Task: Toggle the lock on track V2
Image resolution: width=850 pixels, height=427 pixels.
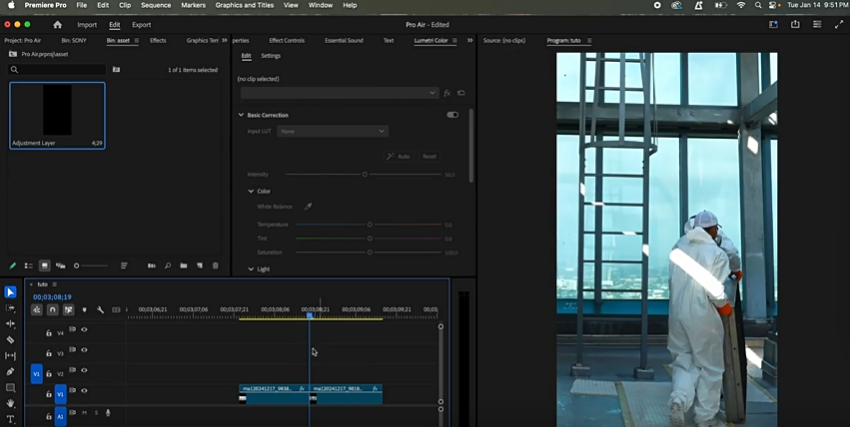Action: click(48, 374)
